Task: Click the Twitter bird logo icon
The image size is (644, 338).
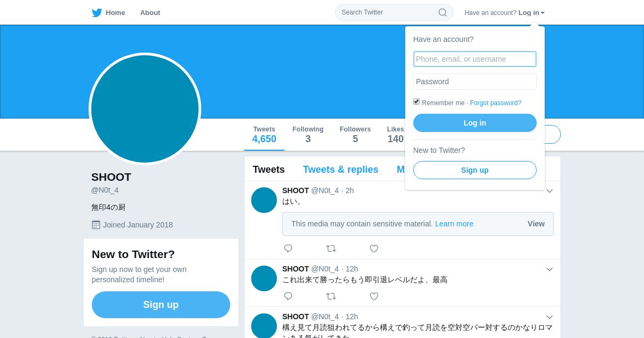Action: tap(97, 13)
